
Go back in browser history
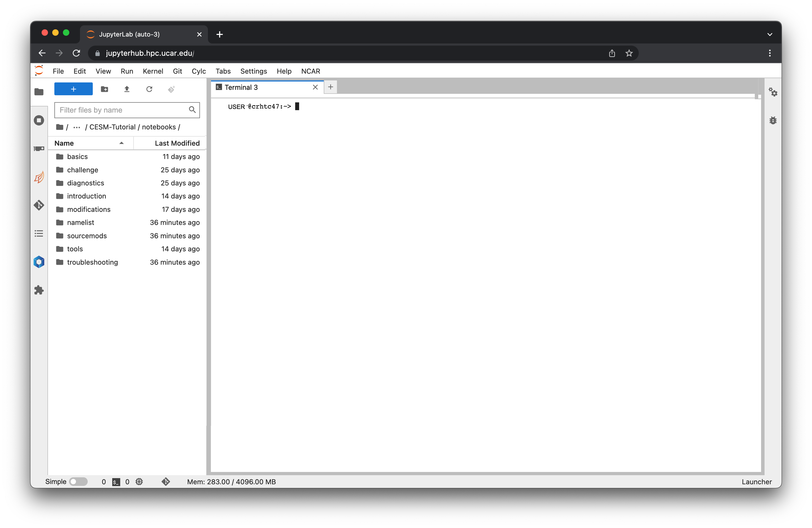(x=42, y=53)
